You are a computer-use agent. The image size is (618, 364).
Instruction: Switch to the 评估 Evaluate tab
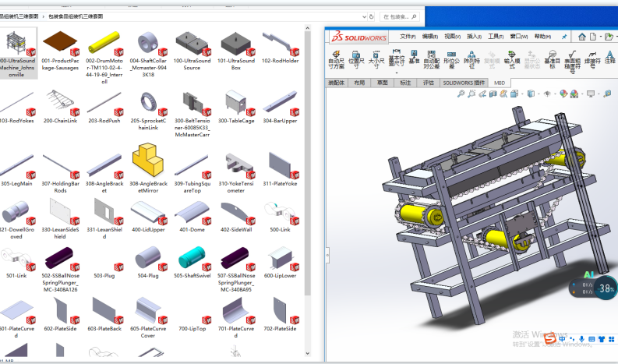[x=429, y=83]
